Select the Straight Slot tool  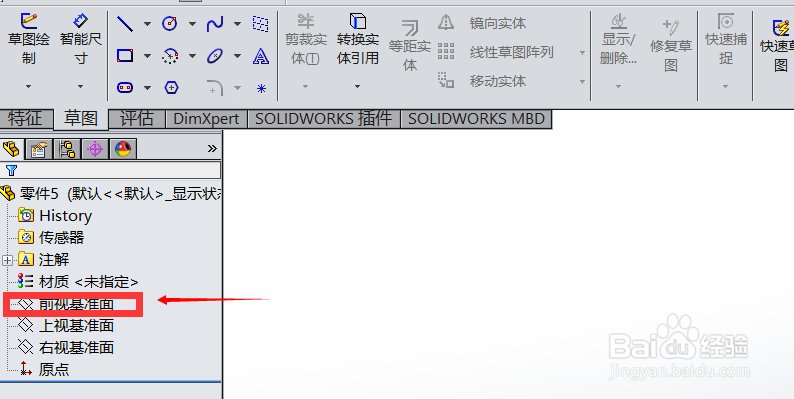tap(125, 88)
